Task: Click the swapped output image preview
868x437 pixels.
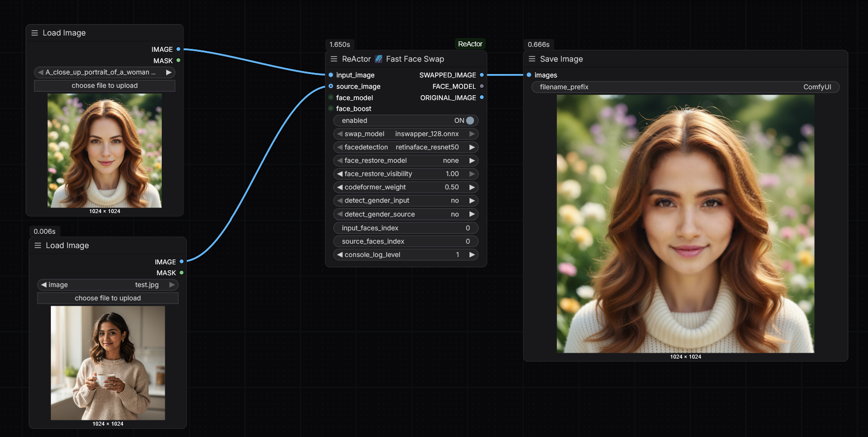Action: pyautogui.click(x=685, y=224)
